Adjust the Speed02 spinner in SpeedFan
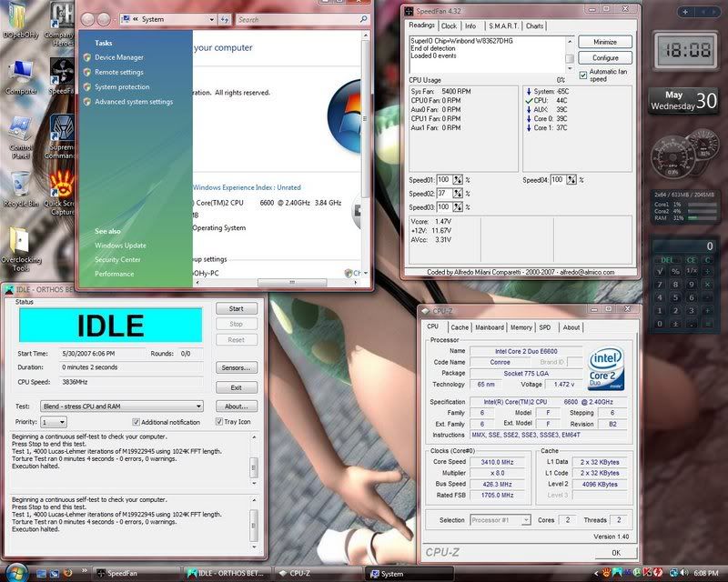This screenshot has height=582, width=728. coord(458,193)
